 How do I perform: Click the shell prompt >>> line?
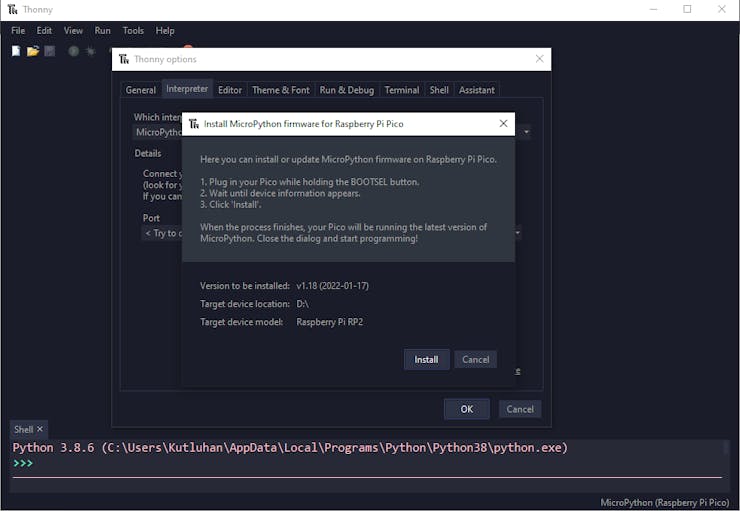tap(23, 463)
